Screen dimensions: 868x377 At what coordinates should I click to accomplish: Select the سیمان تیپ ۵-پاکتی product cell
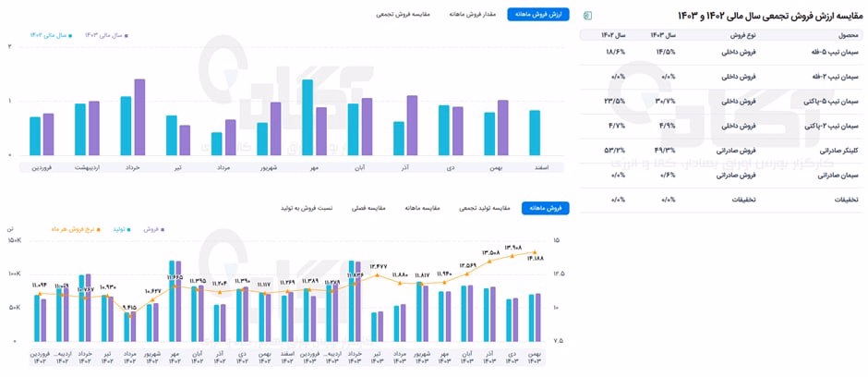pos(832,101)
